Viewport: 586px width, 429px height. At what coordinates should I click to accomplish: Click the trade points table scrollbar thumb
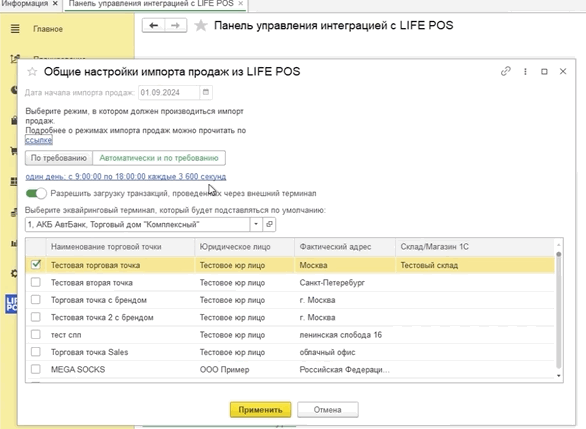[x=558, y=310]
